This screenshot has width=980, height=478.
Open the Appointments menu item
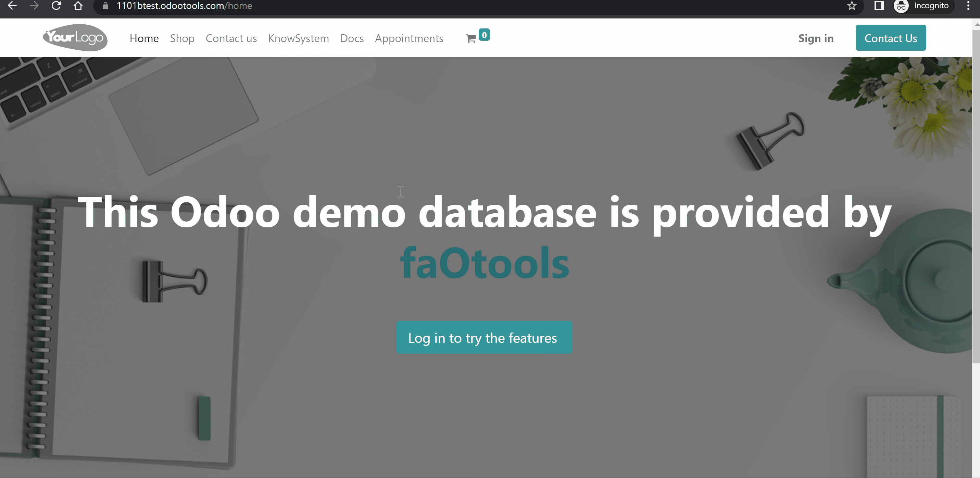pos(409,38)
